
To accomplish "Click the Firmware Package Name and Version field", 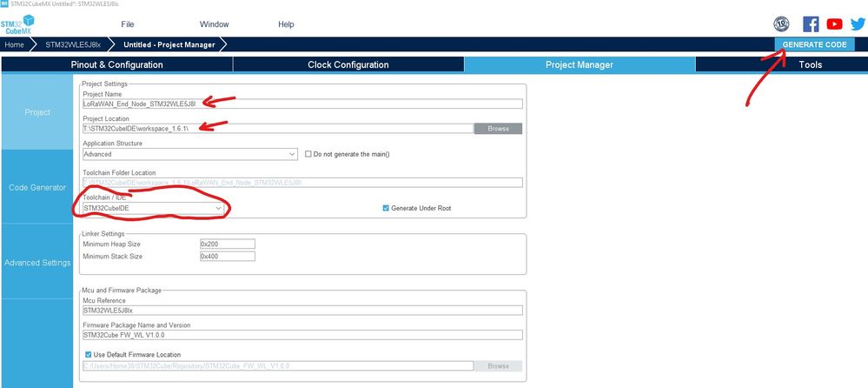I will pyautogui.click(x=302, y=335).
